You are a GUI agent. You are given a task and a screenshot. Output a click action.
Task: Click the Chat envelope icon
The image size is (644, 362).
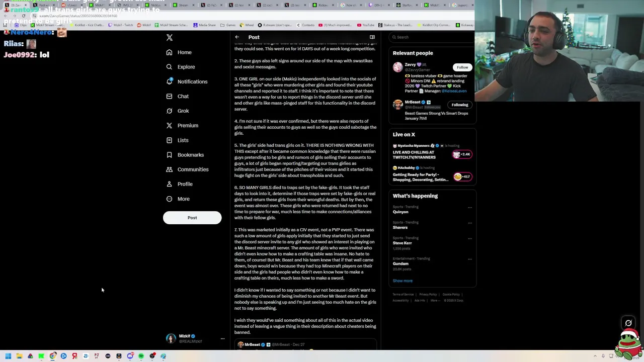coord(169,96)
